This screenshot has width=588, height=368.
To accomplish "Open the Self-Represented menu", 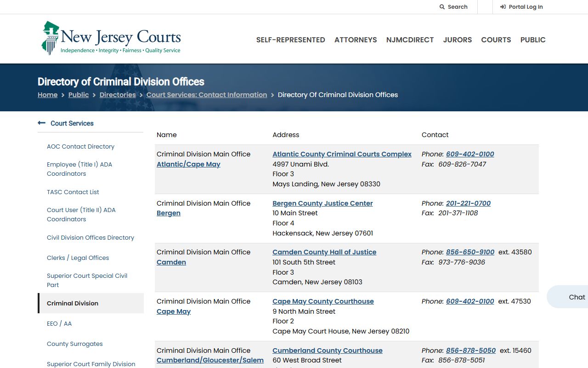I will point(291,40).
